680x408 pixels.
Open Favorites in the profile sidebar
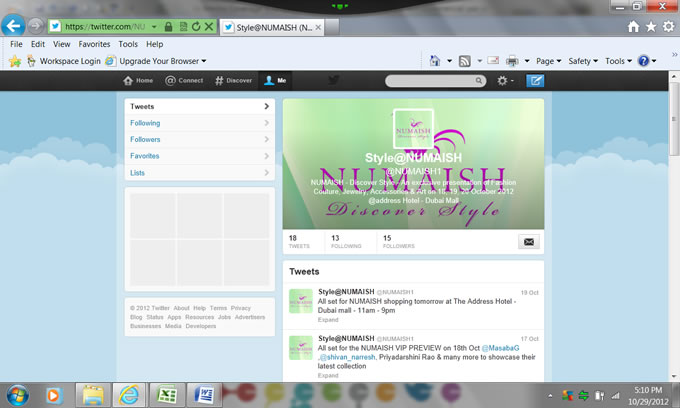tap(199, 156)
